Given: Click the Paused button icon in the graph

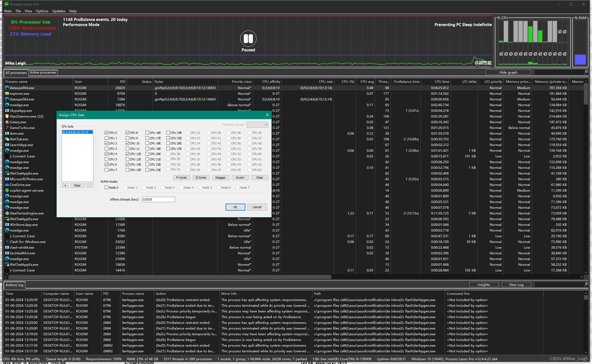Looking at the screenshot, I should (248, 39).
